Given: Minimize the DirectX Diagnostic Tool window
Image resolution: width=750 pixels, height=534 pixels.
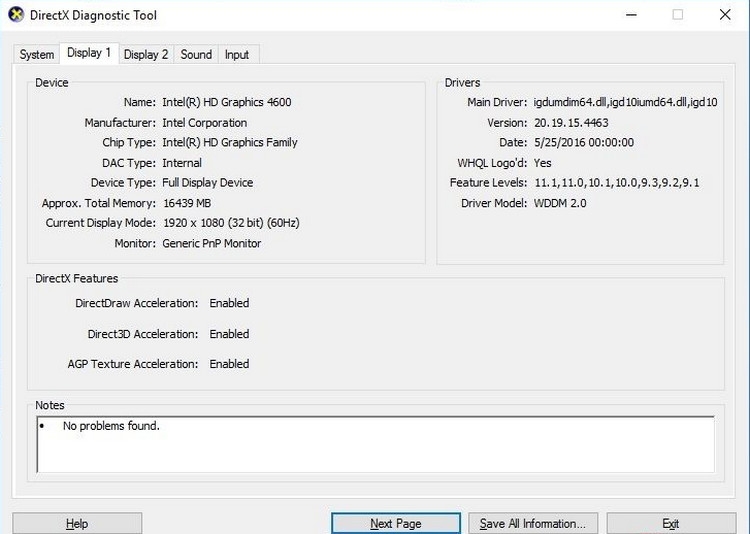Looking at the screenshot, I should 631,15.
